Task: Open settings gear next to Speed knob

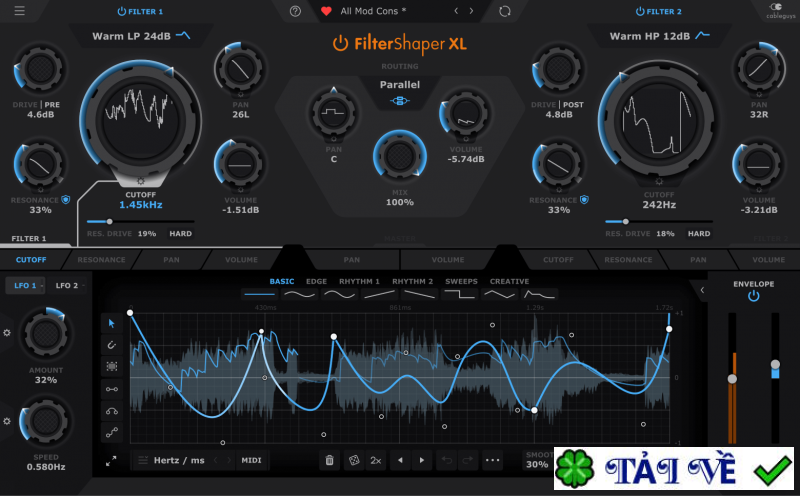Action: click(x=7, y=421)
